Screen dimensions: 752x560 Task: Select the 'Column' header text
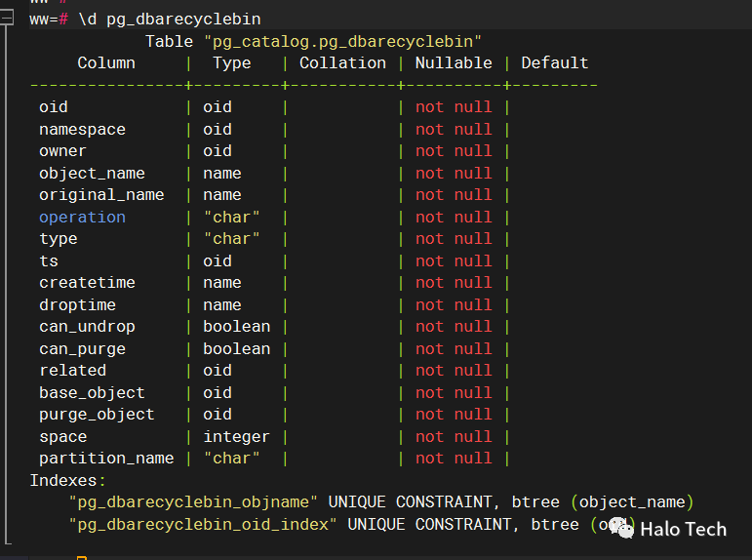(106, 62)
